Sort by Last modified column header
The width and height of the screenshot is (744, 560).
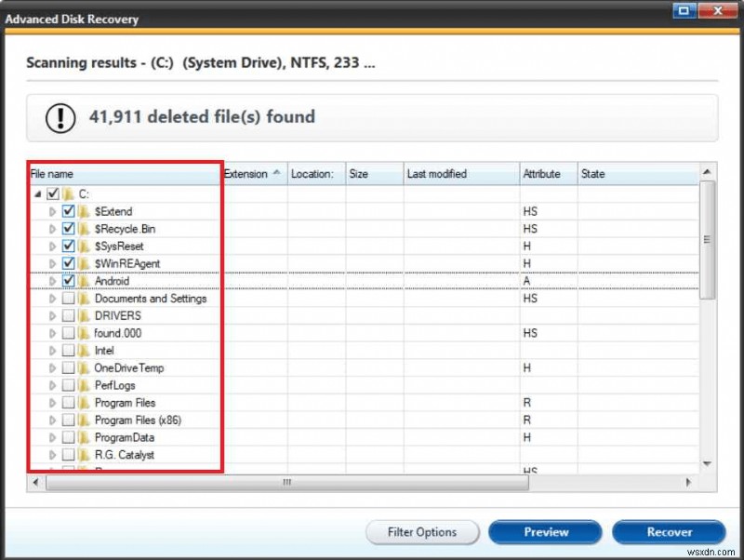tap(461, 174)
